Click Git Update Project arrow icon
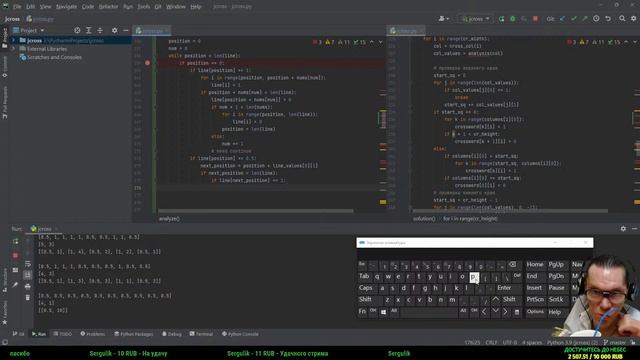This screenshot has height=360, width=640. click(x=562, y=19)
